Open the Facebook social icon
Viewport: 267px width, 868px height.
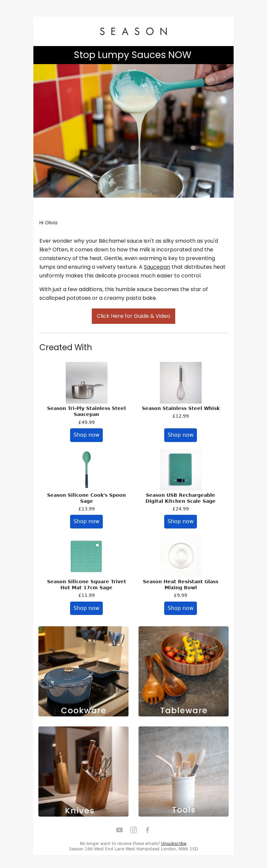[x=148, y=830]
